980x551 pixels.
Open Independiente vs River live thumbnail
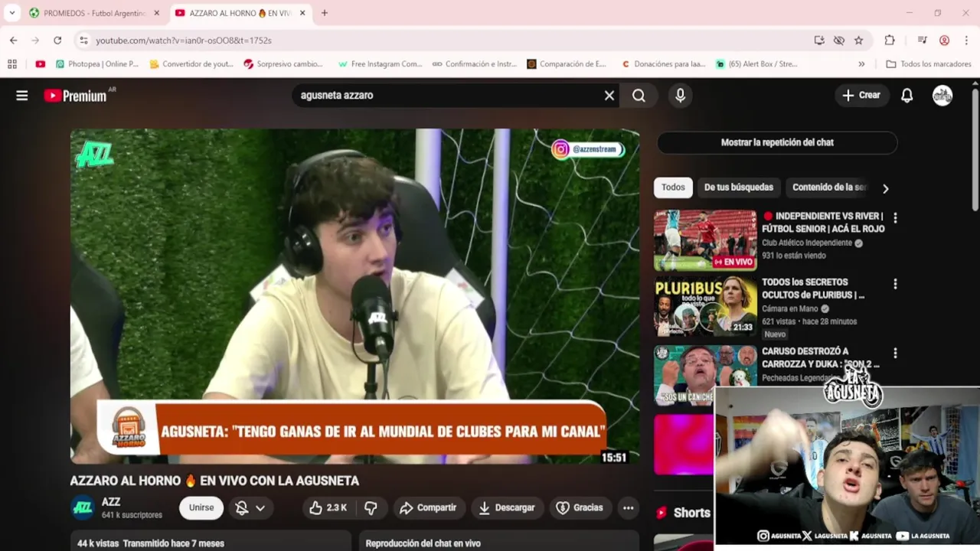(705, 240)
